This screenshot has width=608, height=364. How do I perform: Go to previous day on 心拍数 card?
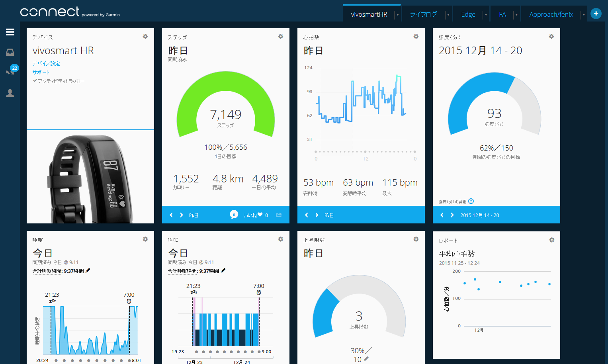tap(307, 215)
